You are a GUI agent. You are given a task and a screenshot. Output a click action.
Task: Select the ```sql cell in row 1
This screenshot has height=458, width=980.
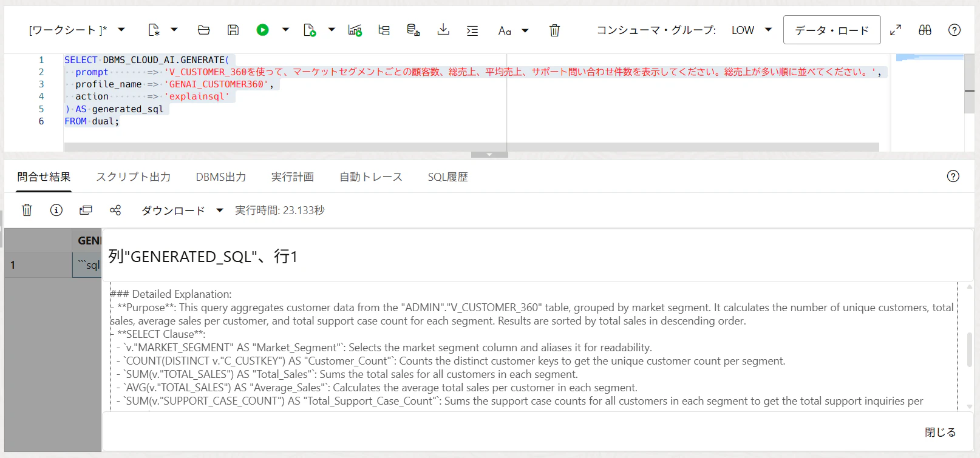click(87, 265)
